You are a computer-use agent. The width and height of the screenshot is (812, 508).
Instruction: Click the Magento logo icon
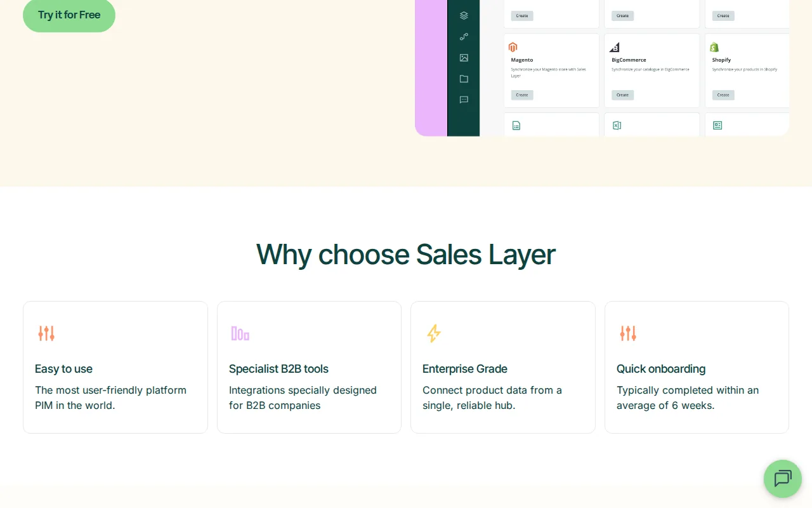pyautogui.click(x=513, y=47)
